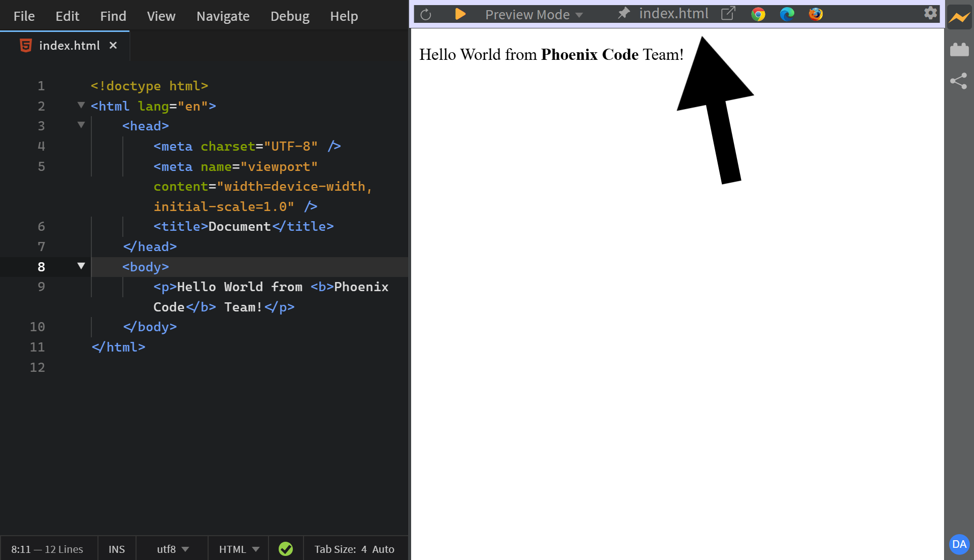Click the Share icon in right sidebar

pyautogui.click(x=959, y=81)
